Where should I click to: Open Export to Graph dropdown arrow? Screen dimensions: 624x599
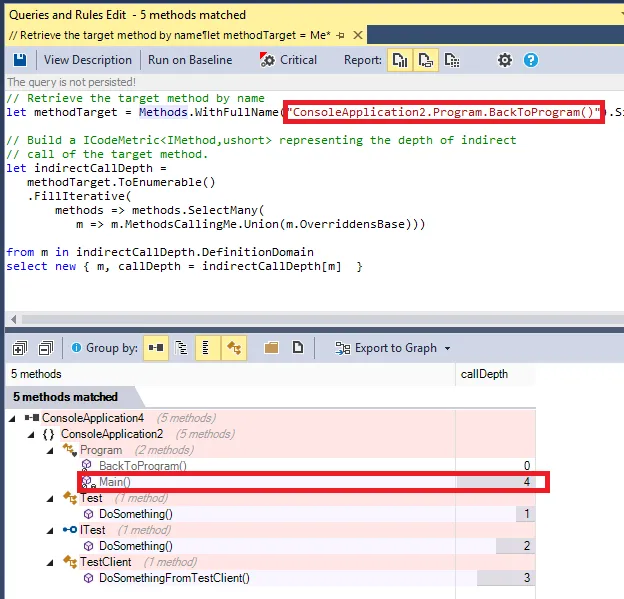448,349
